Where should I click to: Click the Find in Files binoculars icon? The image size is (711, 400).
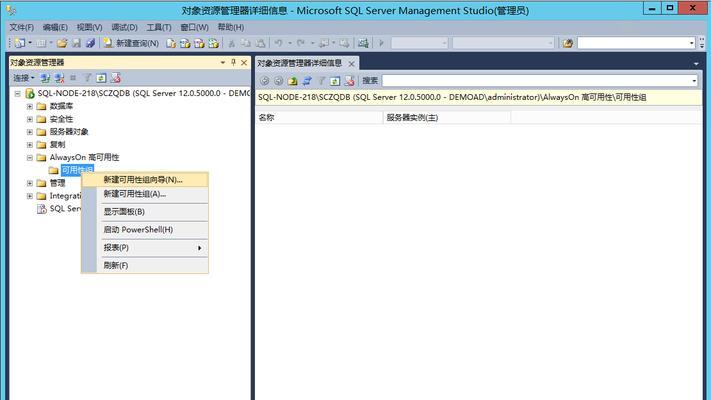point(568,43)
